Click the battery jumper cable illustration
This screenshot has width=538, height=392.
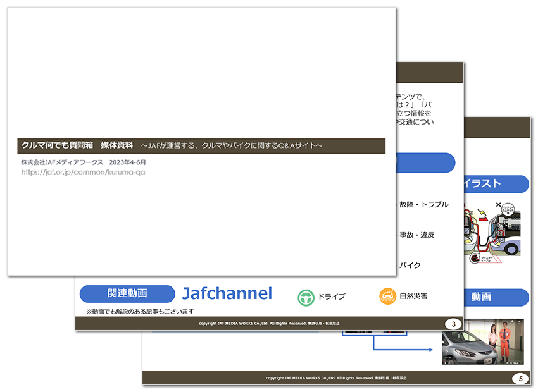coord(492,233)
